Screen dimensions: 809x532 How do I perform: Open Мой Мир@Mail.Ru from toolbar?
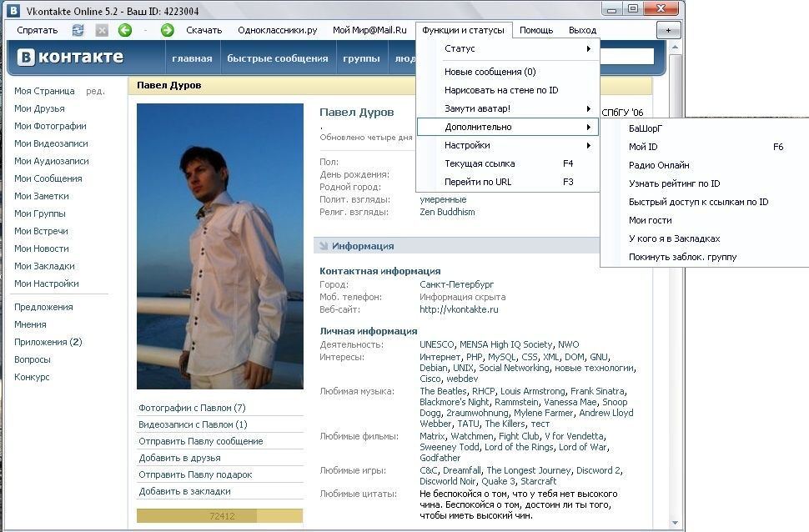click(x=369, y=31)
